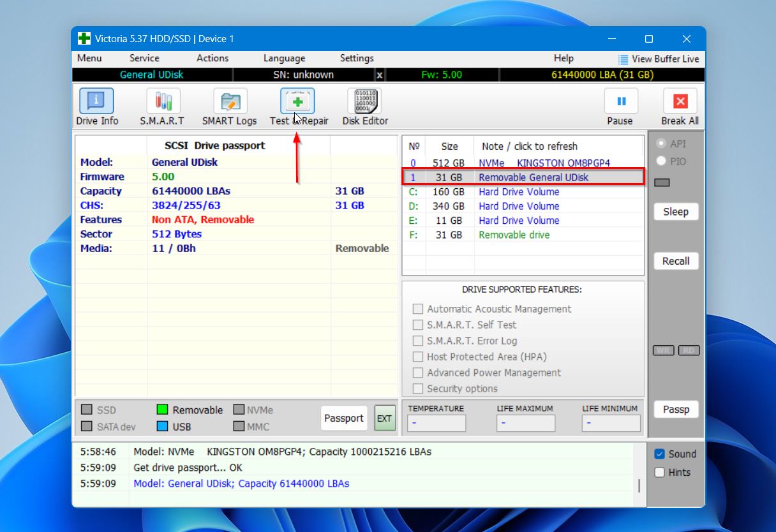Select the PIO radio option
776x532 pixels.
661,161
